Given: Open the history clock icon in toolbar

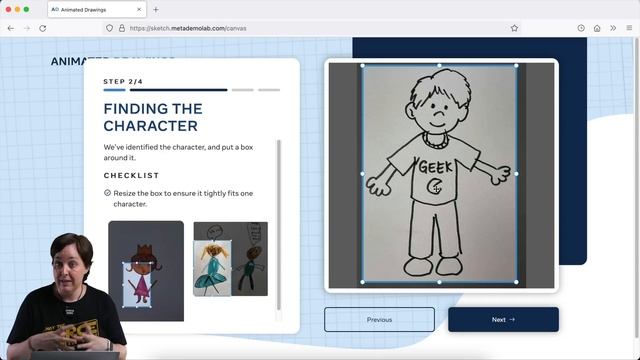Looking at the screenshot, I should [581, 28].
